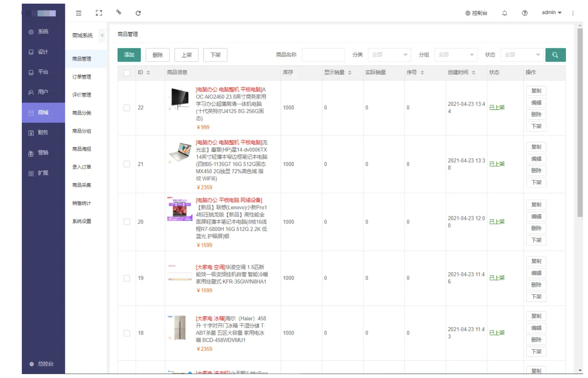588x378 pixels.
Task: Open 录入订单 submenu item
Action: pyautogui.click(x=86, y=167)
